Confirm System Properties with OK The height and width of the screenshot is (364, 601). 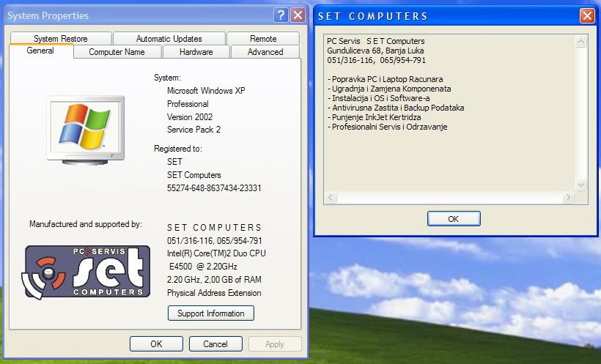[156, 343]
